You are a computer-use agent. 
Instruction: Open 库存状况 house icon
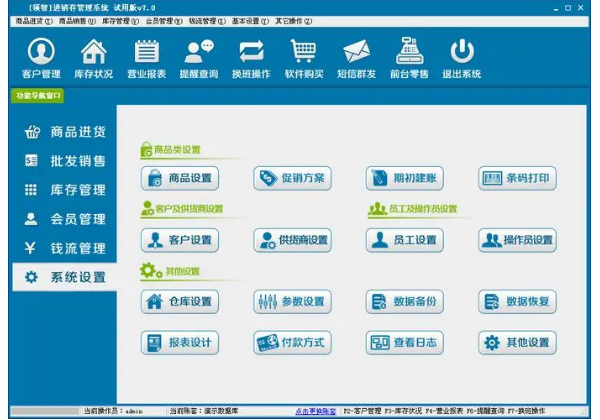(94, 58)
